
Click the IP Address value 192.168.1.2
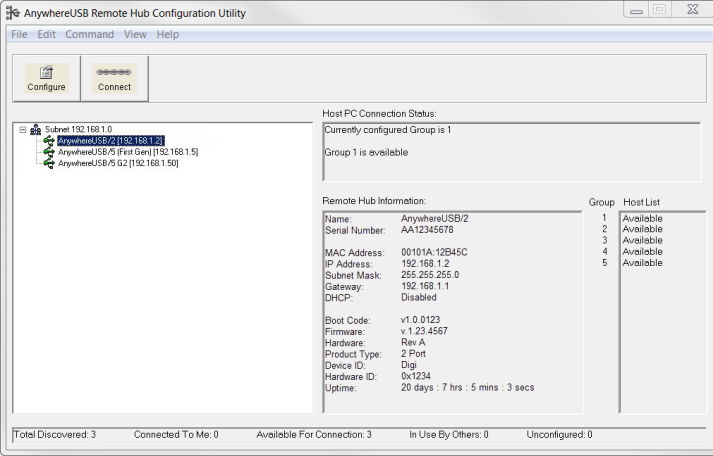tap(425, 264)
